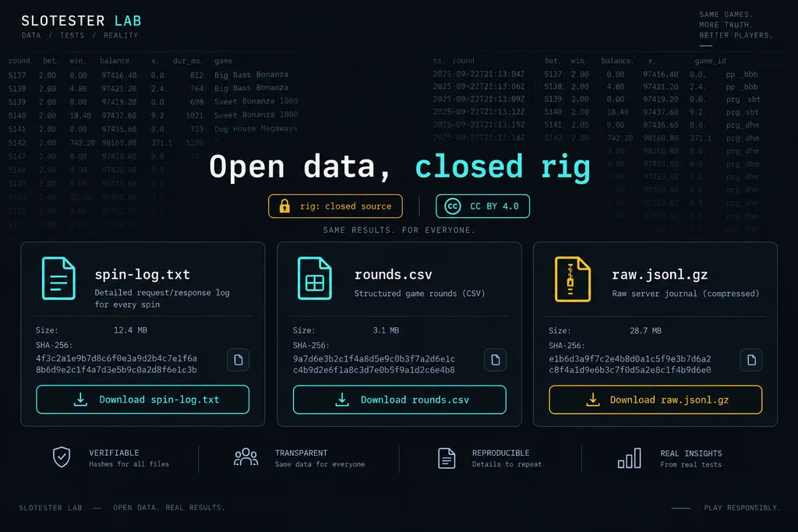This screenshot has height=532, width=798.
Task: Click the 'prg_sbt' id in round 5140 row
Action: coord(742,112)
